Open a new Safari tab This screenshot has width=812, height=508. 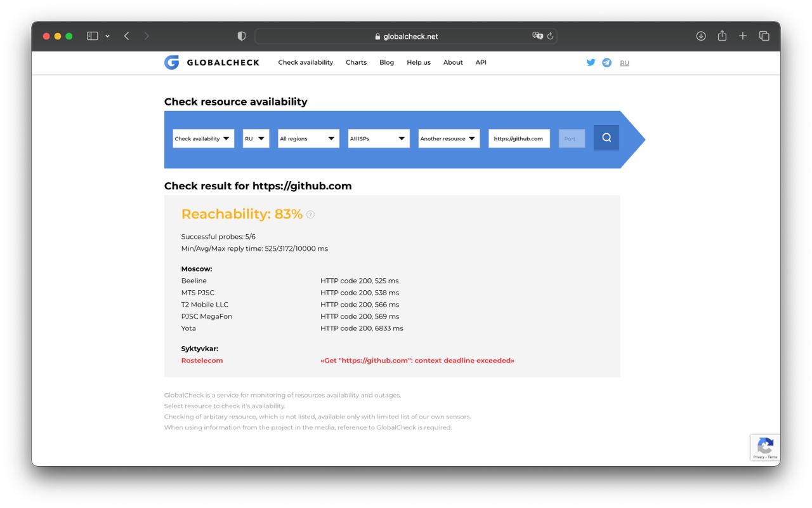click(743, 36)
